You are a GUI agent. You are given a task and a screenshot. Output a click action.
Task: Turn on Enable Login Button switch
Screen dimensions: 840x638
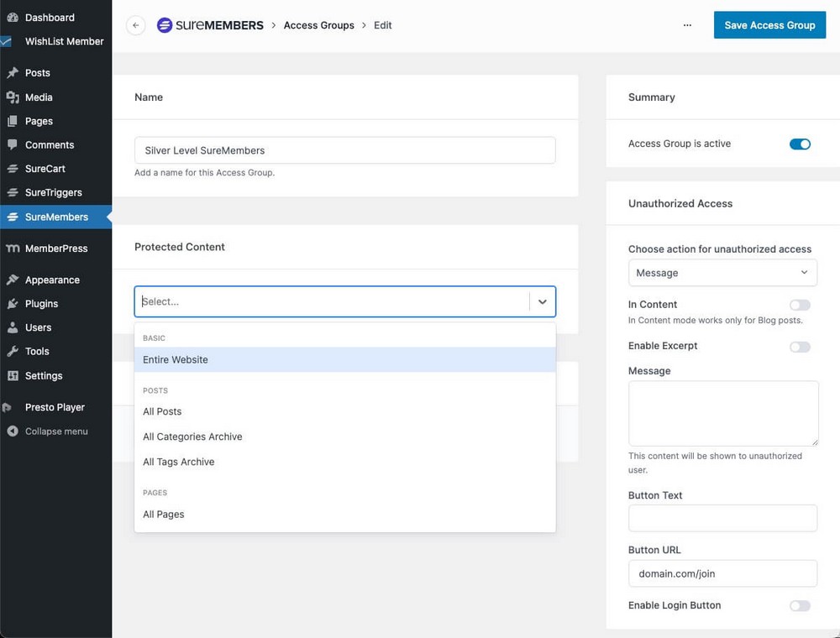(800, 606)
